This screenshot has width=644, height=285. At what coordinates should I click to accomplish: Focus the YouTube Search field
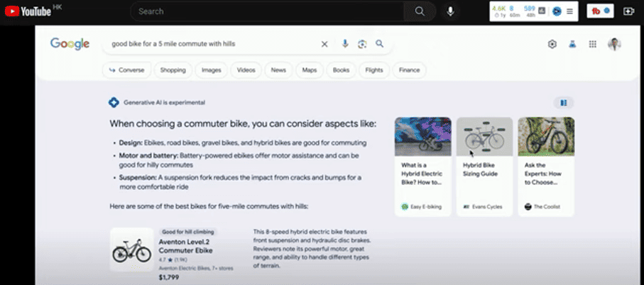(x=268, y=11)
